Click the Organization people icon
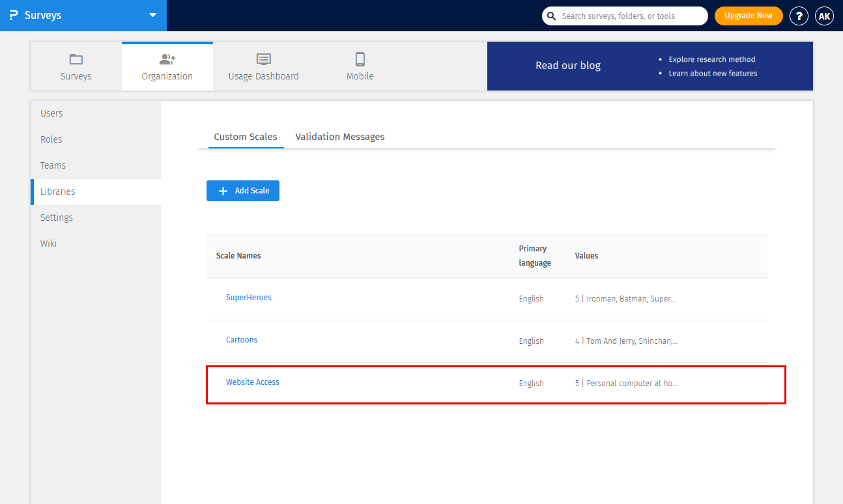The image size is (843, 504). pyautogui.click(x=167, y=59)
